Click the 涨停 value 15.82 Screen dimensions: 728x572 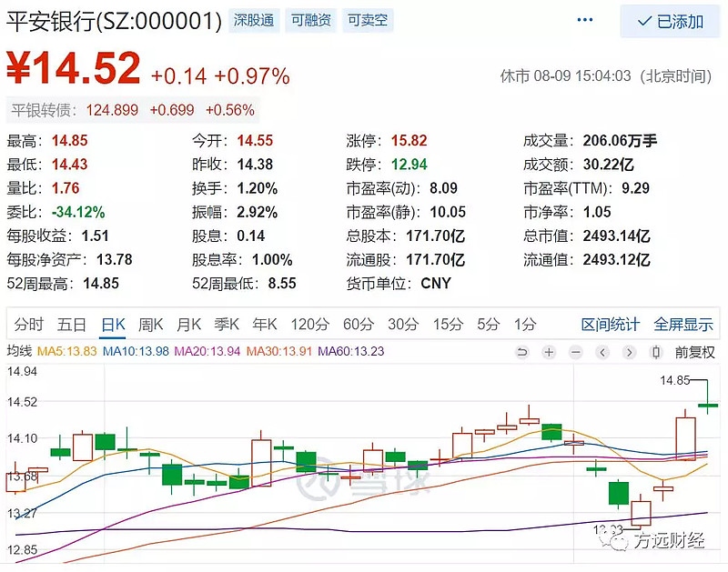(x=409, y=141)
